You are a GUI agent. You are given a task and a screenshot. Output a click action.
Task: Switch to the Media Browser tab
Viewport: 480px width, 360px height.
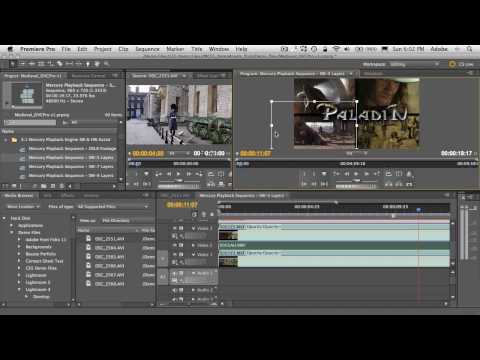19,195
